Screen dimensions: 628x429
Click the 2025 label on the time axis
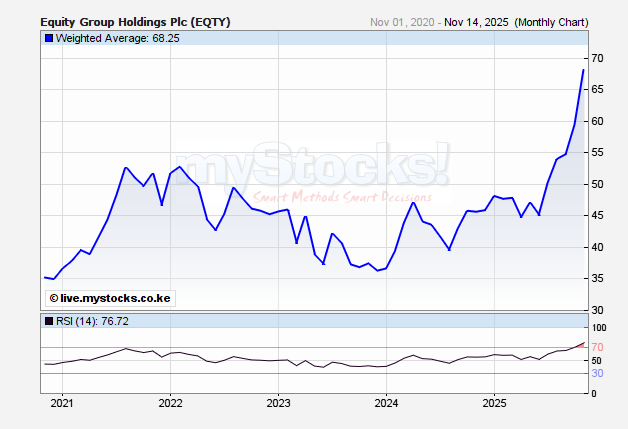(x=495, y=403)
